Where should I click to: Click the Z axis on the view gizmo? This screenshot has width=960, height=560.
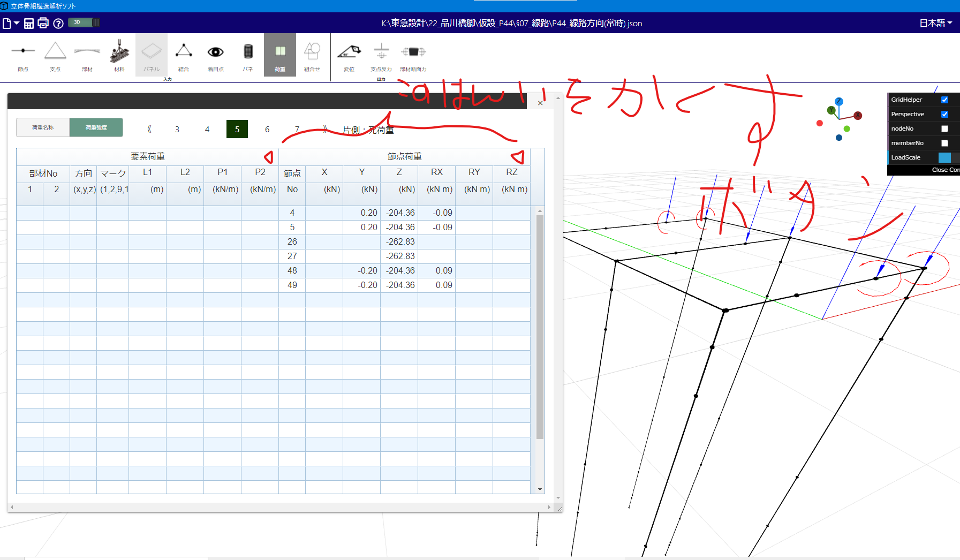pyautogui.click(x=839, y=101)
